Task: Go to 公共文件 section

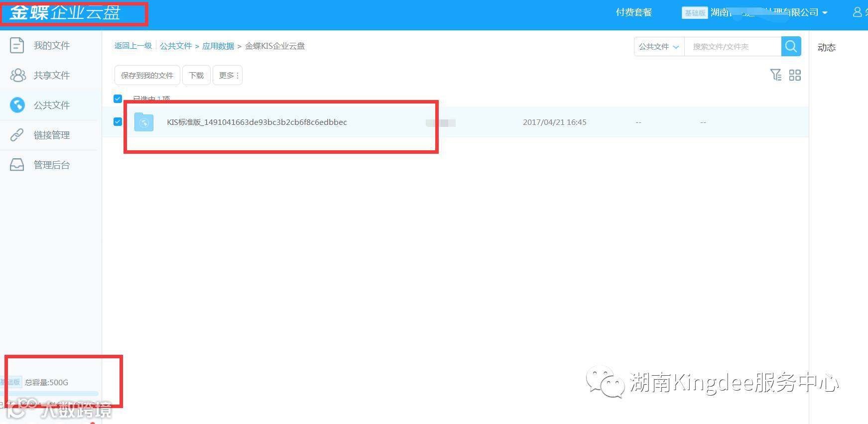Action: 52,105
